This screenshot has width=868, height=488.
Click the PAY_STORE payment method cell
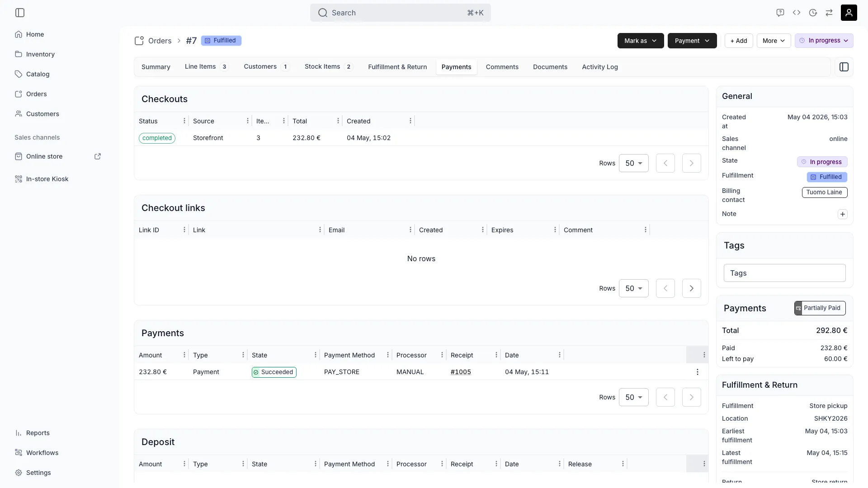(342, 372)
